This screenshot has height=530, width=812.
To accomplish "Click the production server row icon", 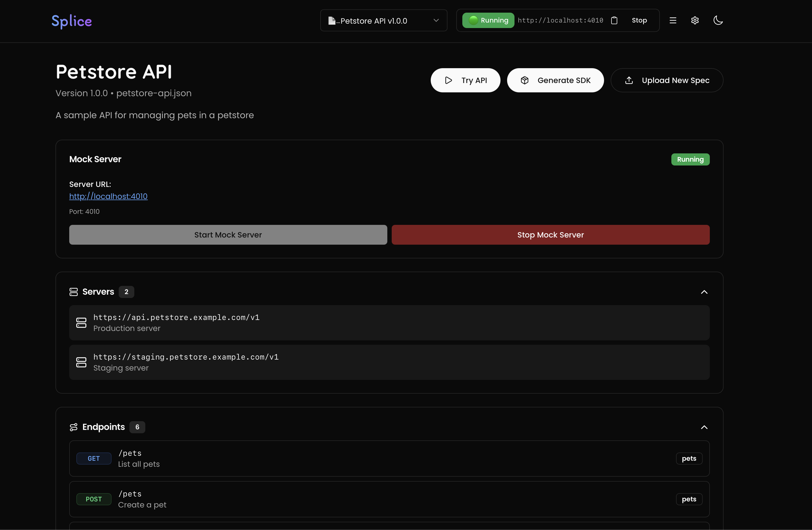I will point(81,323).
